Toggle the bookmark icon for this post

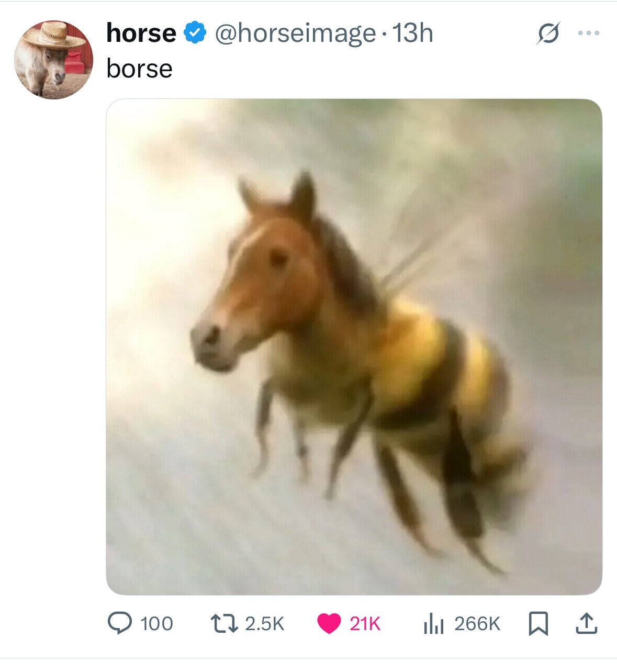tap(537, 623)
